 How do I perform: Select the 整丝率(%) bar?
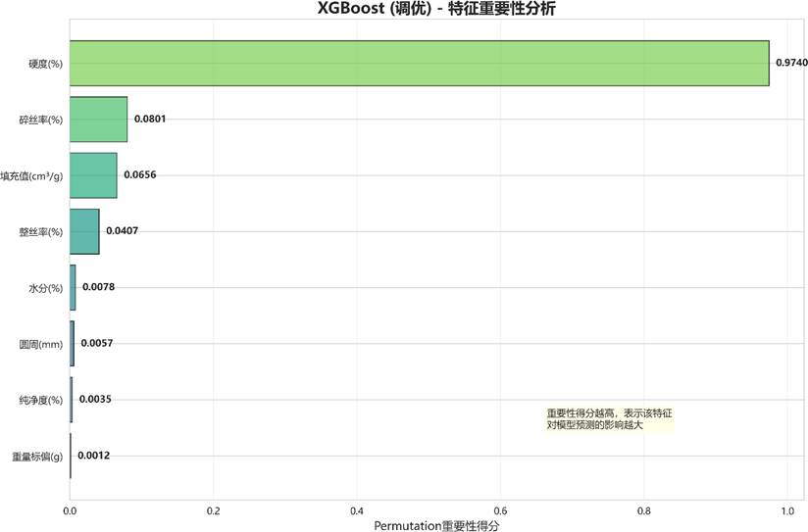coord(84,232)
